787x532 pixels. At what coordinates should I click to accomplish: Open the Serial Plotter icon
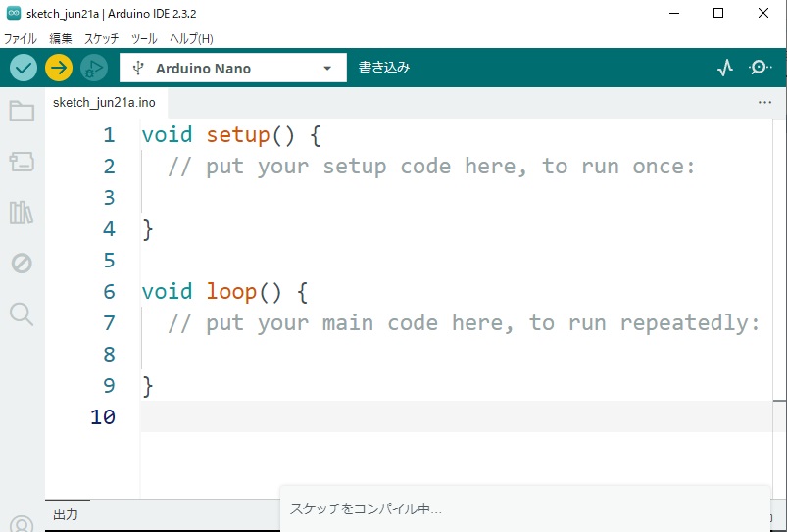(724, 68)
